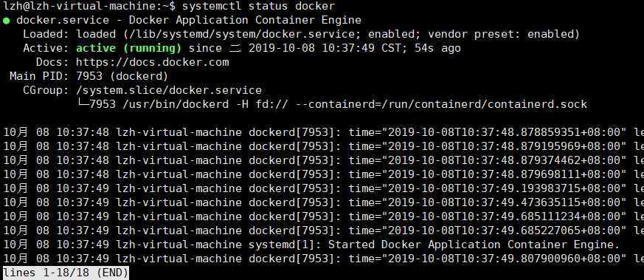Click the containerd.sock path argument
The height and width of the screenshot is (280, 644).
pos(538,104)
